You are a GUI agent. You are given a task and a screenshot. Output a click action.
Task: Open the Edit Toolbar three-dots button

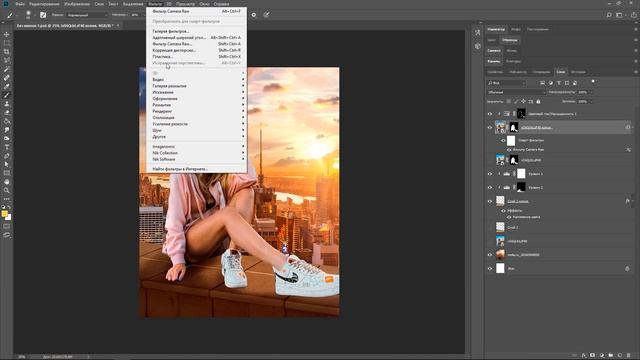coord(7,199)
